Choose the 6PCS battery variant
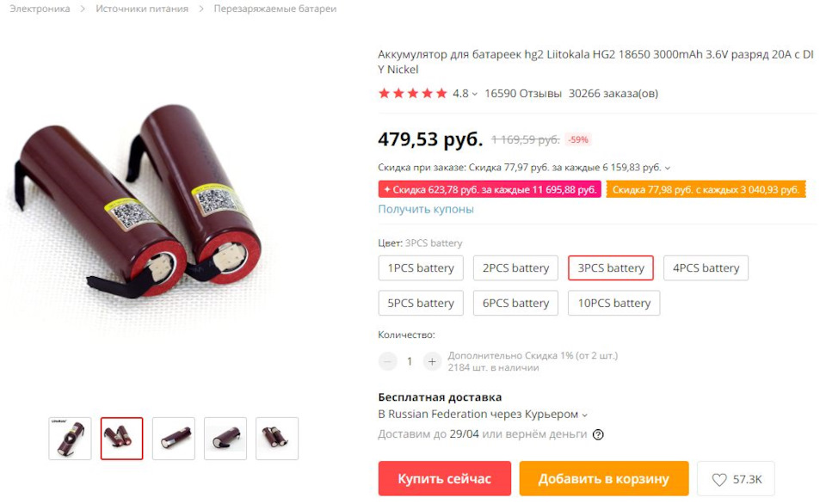 515,304
